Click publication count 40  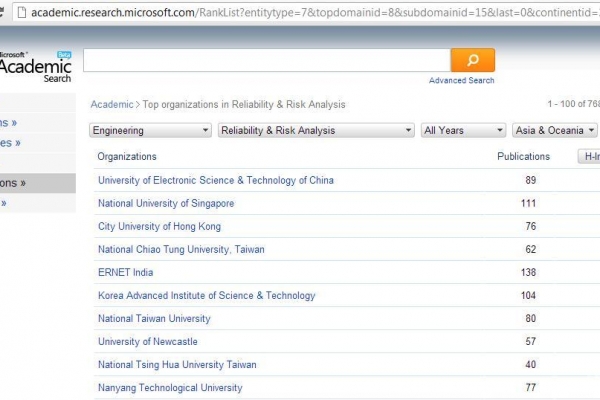click(x=530, y=364)
